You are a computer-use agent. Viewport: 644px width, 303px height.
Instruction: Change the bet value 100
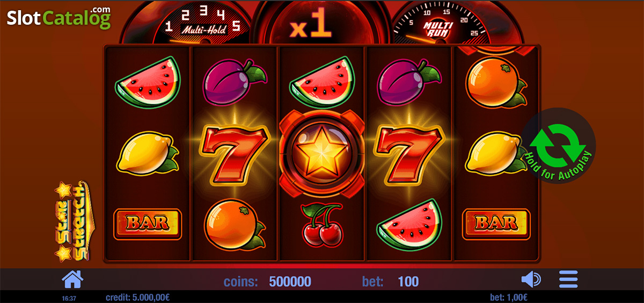point(408,282)
